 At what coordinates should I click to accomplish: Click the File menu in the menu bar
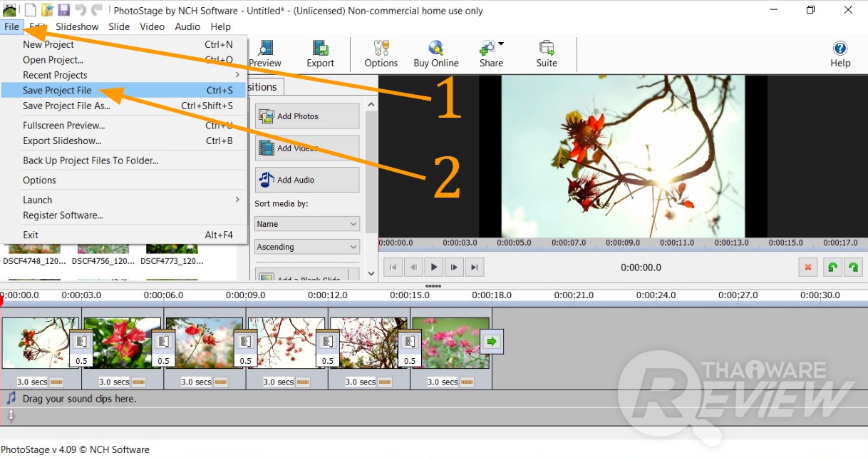point(11,26)
